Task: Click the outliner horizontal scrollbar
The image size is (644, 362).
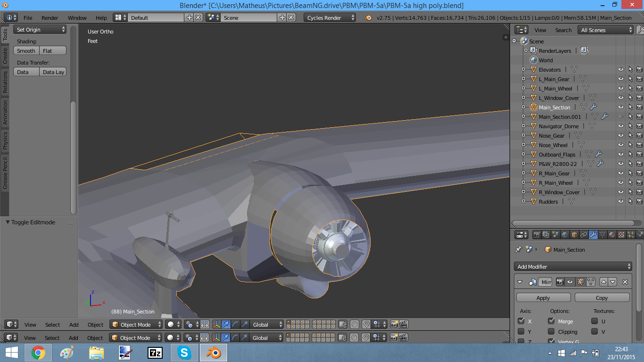Action: point(573,223)
